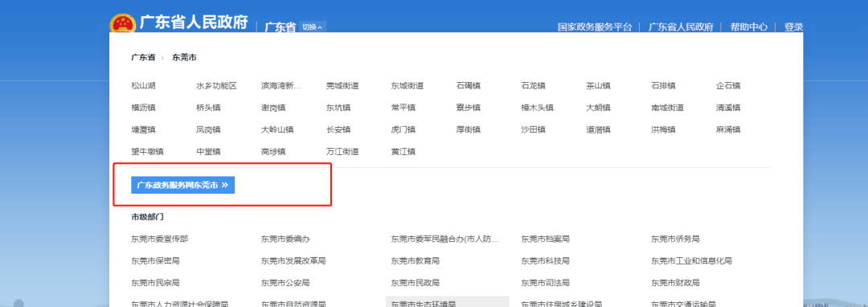The width and height of the screenshot is (868, 307).
Task: Select department 东莞市委宣传部
Action: (159, 239)
